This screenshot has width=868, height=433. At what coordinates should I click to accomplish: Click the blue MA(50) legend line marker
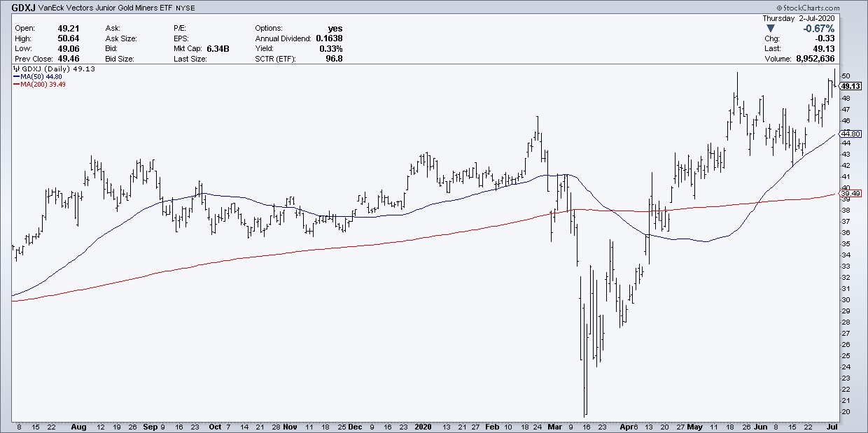click(16, 77)
